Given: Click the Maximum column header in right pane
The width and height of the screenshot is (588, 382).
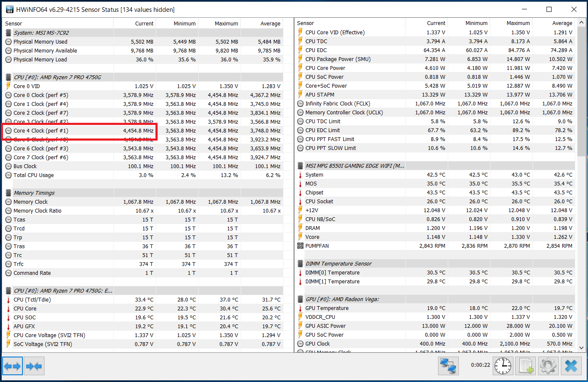Looking at the screenshot, I should [x=511, y=23].
